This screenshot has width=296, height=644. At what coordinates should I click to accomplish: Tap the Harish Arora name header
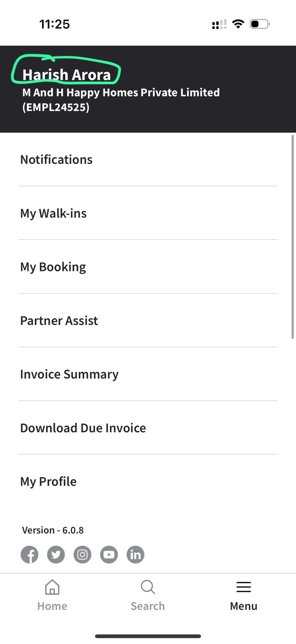[x=66, y=74]
